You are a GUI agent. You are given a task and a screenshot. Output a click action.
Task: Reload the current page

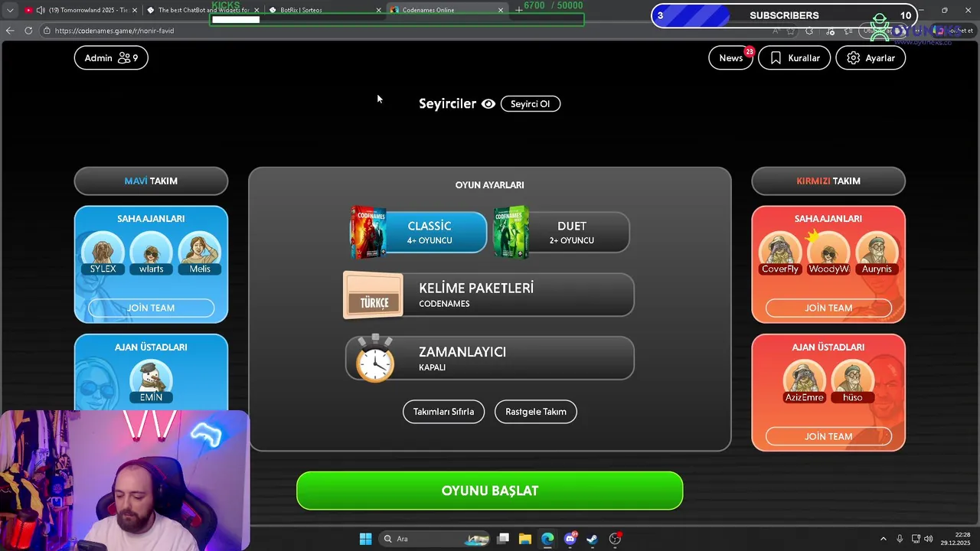[x=28, y=31]
